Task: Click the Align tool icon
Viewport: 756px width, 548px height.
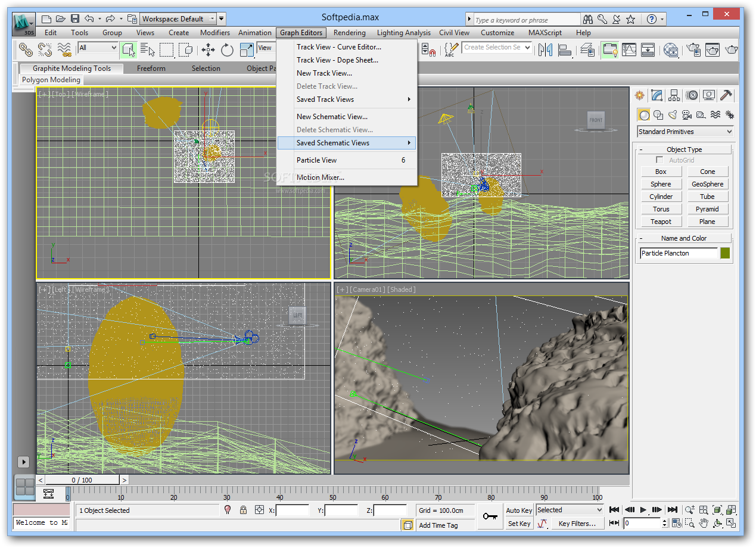Action: coord(565,49)
